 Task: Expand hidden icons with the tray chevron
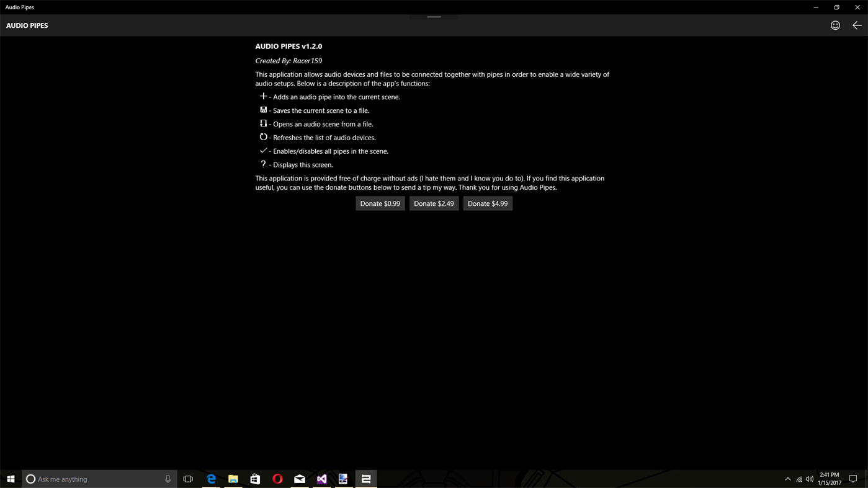coord(787,478)
